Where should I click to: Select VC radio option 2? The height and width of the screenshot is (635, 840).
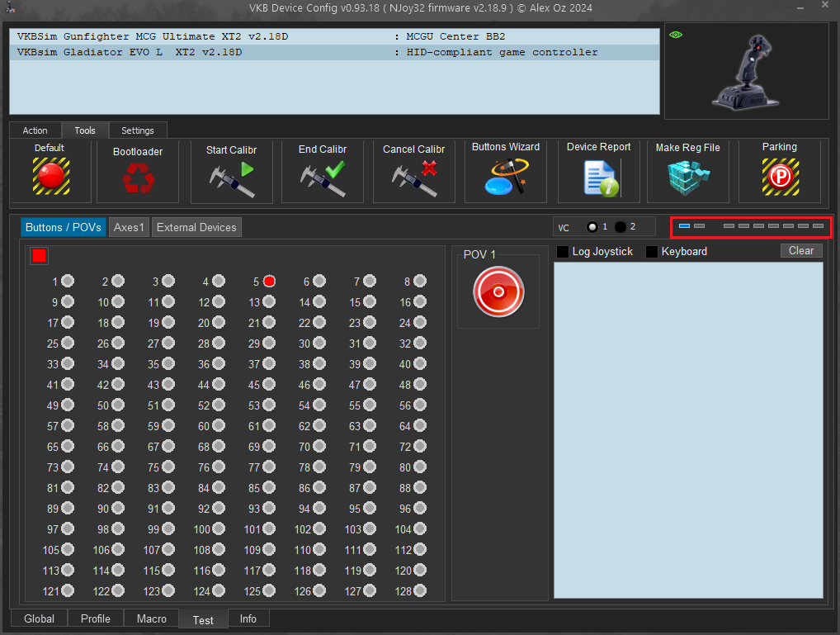pos(621,227)
